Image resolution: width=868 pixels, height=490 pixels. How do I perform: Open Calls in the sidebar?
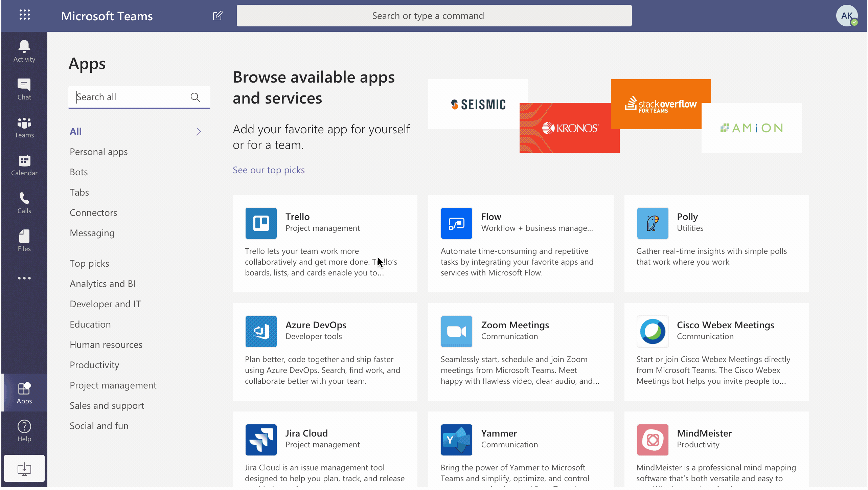tap(24, 203)
